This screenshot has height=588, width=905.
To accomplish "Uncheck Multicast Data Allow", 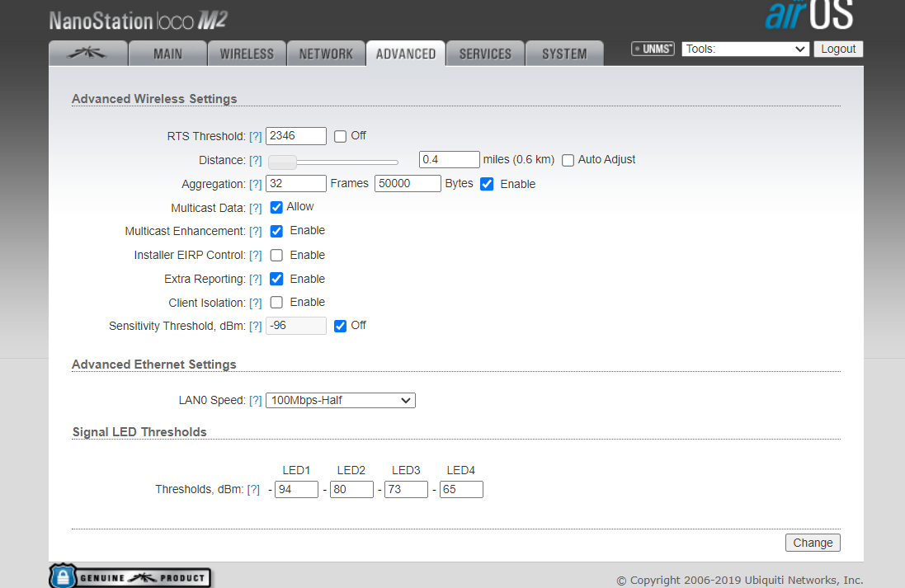I will coord(276,207).
